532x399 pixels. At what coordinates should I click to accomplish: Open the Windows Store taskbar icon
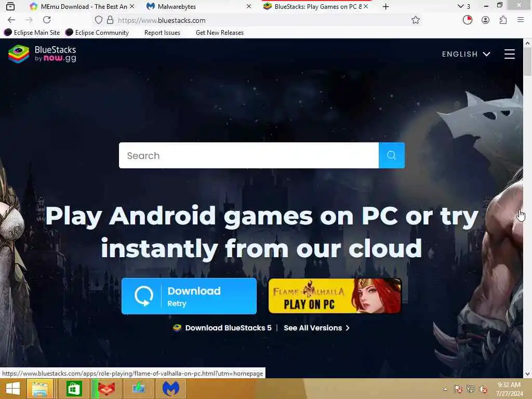[x=74, y=389]
